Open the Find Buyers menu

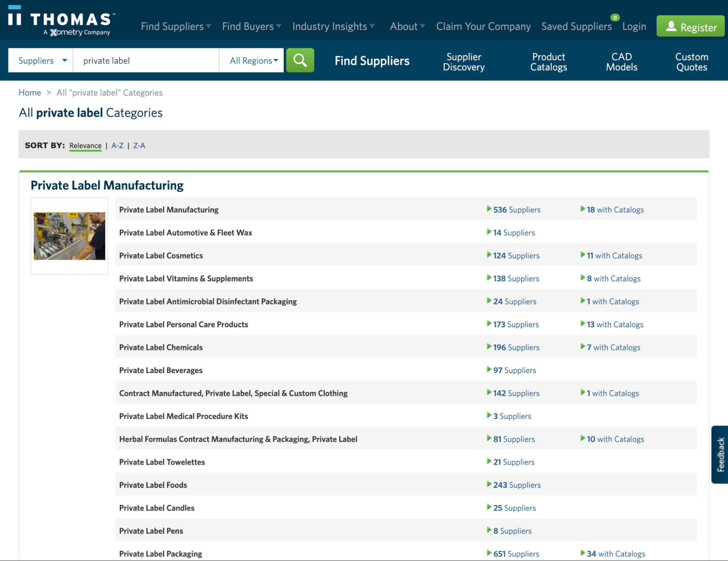tap(251, 27)
